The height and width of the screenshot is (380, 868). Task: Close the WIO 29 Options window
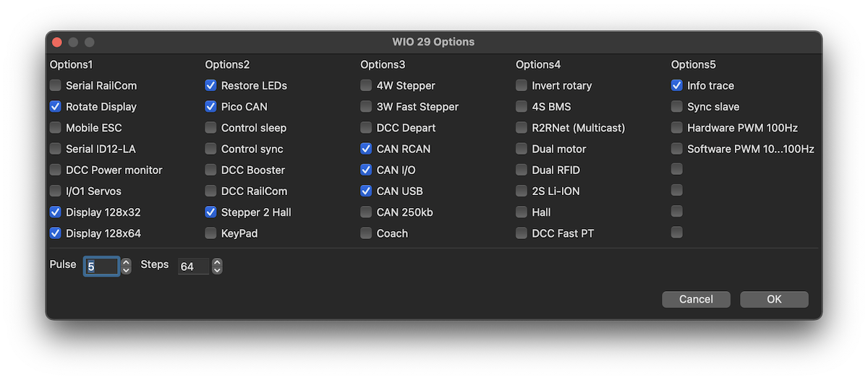(57, 42)
